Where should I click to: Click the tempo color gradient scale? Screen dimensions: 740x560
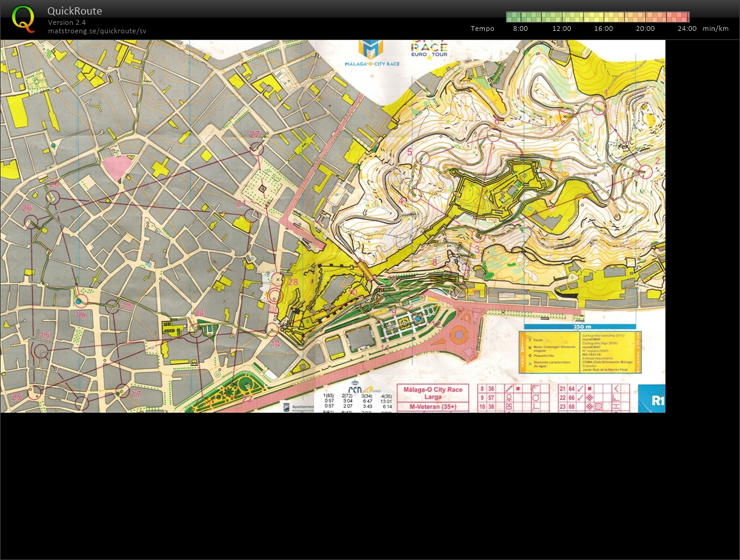(598, 17)
